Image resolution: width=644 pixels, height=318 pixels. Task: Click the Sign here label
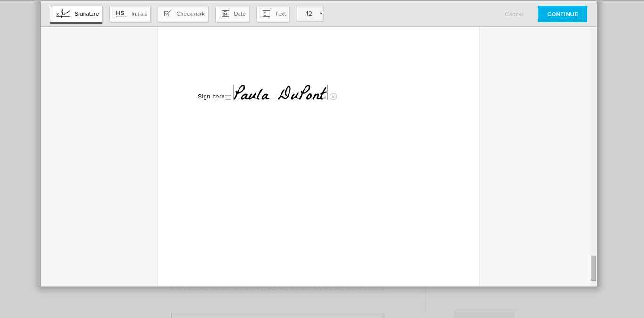211,97
